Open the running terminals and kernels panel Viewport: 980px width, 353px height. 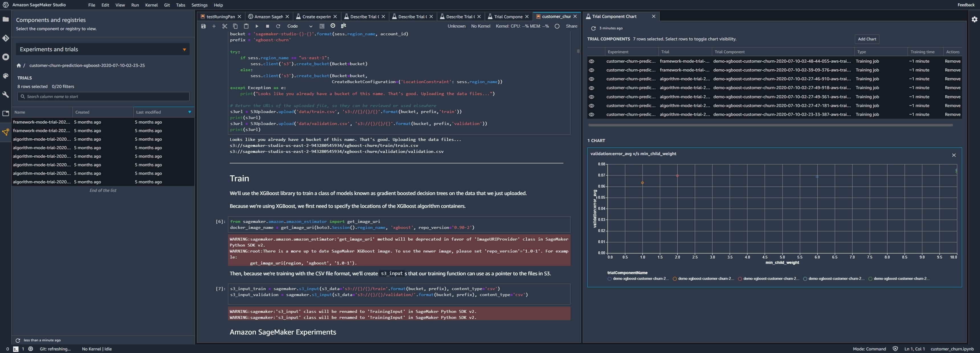(6, 57)
